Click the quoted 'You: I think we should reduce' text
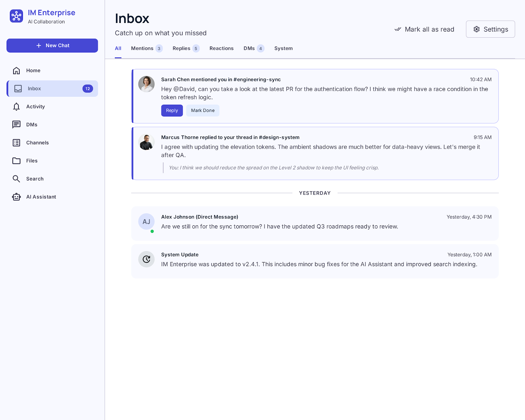 point(274,168)
